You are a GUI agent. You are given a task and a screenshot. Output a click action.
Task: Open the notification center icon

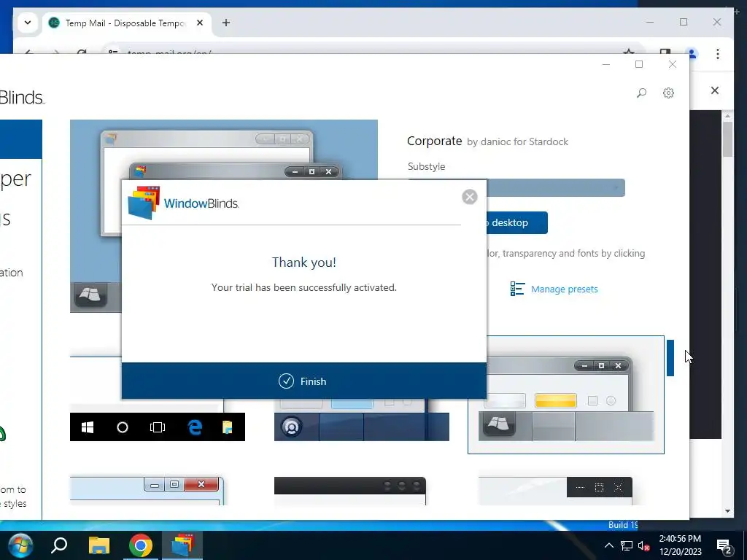724,546
